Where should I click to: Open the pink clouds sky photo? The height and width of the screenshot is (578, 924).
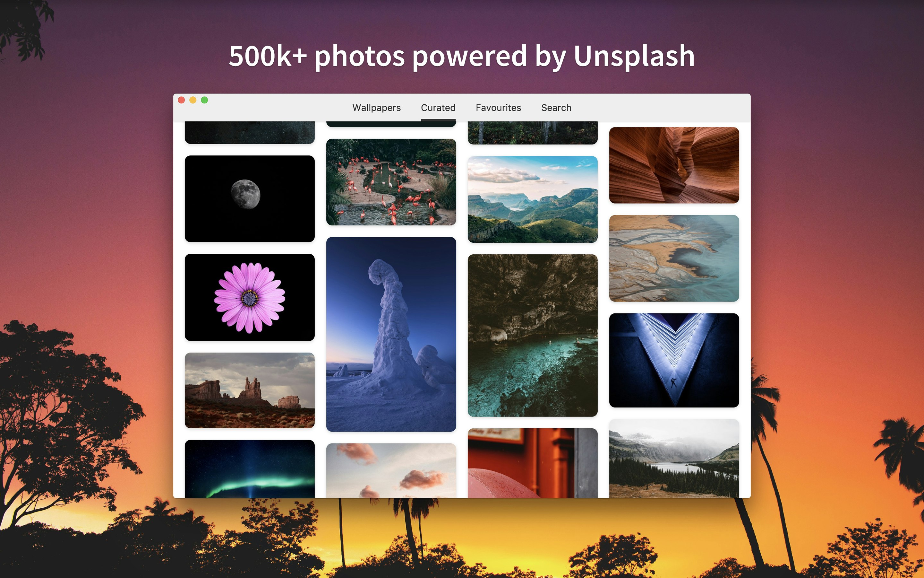point(391,470)
